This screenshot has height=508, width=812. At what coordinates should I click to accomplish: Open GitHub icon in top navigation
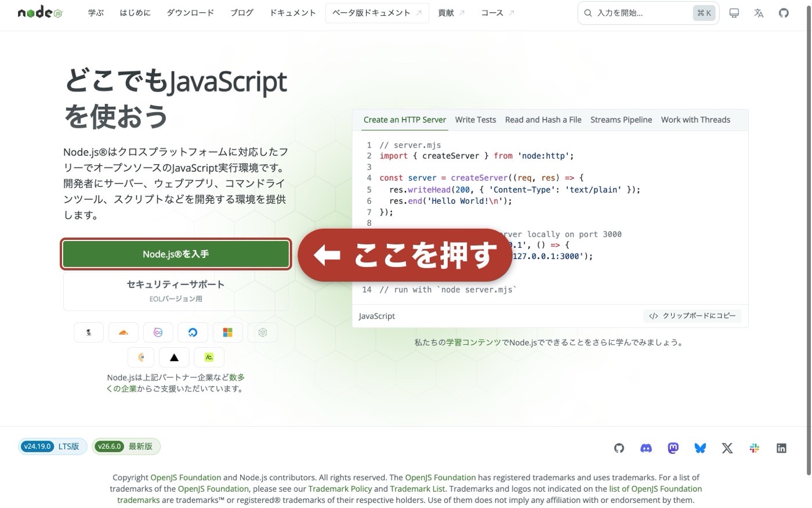pos(784,13)
